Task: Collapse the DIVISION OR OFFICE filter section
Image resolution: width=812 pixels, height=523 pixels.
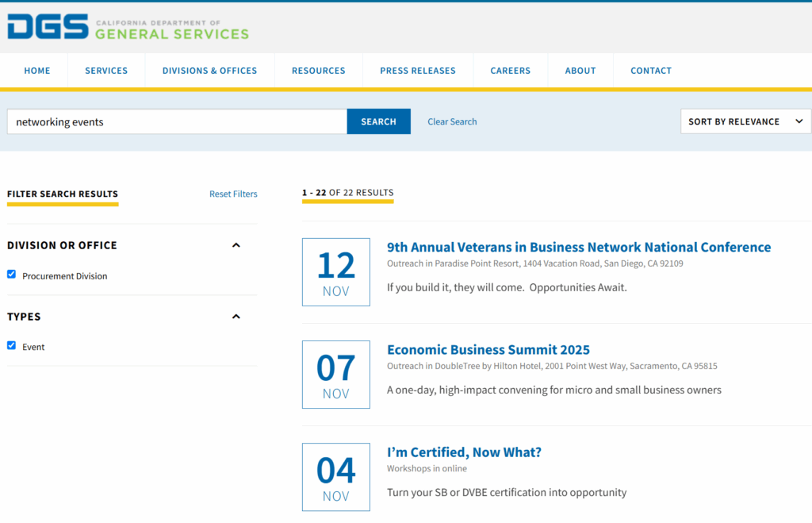Action: (x=236, y=245)
